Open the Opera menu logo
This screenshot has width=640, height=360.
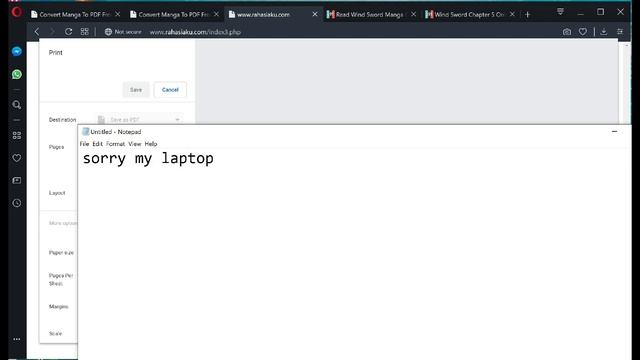click(x=16, y=12)
